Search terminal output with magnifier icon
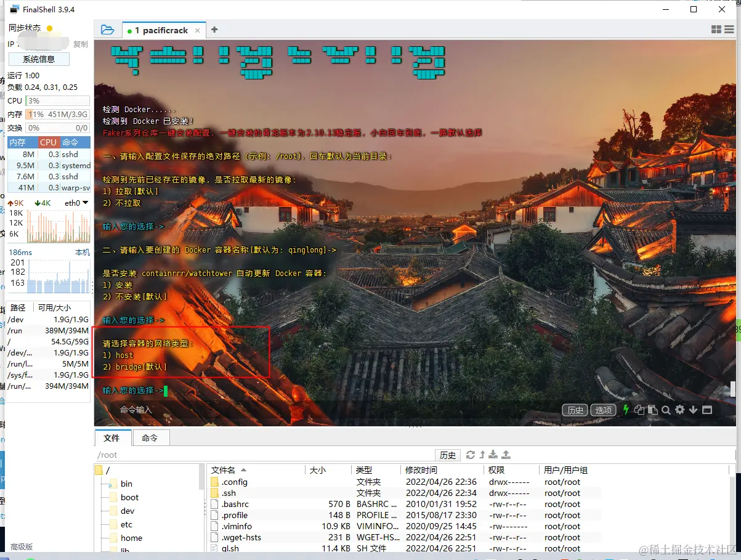The image size is (741, 560). (x=666, y=410)
